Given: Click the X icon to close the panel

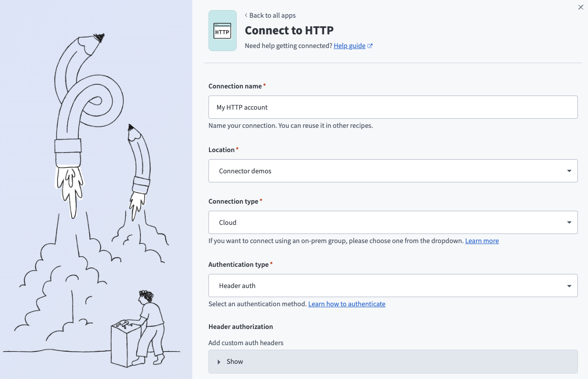Looking at the screenshot, I should (x=580, y=7).
